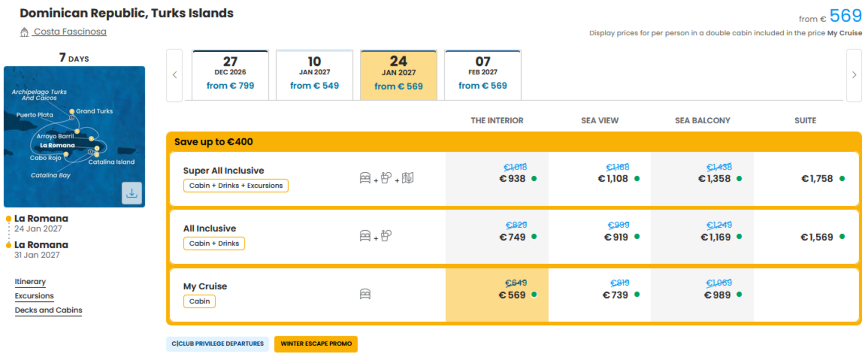
Task: Open the Costa Fascinosa ship link
Action: point(70,32)
